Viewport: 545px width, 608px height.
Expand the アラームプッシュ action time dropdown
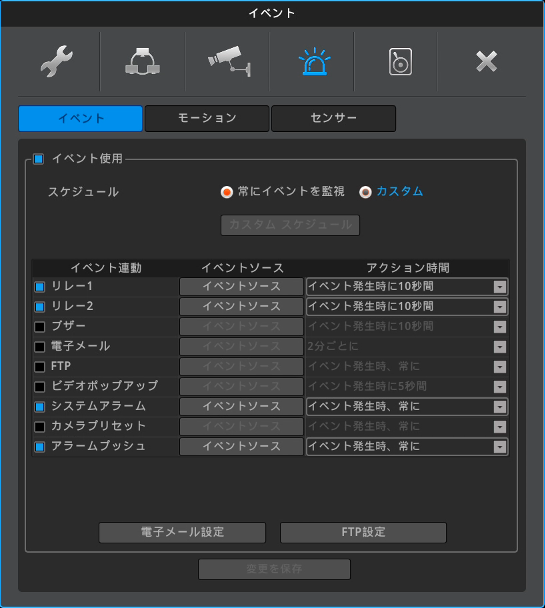[407, 447]
